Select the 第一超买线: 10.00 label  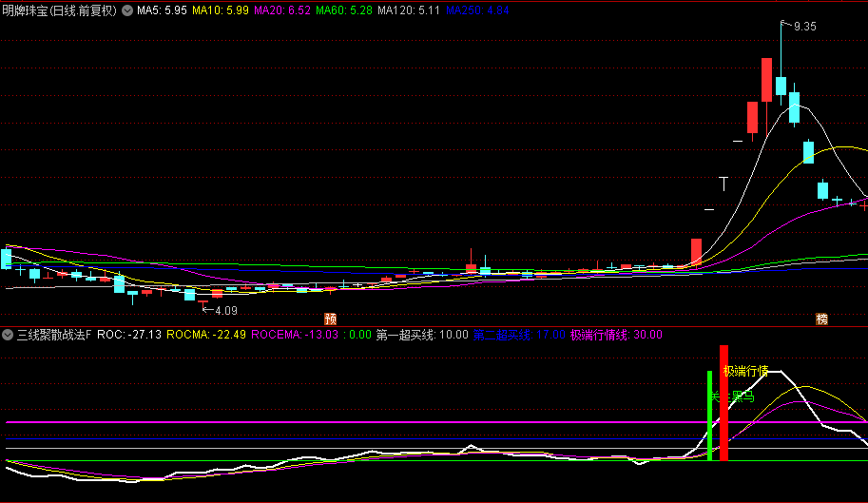point(422,335)
